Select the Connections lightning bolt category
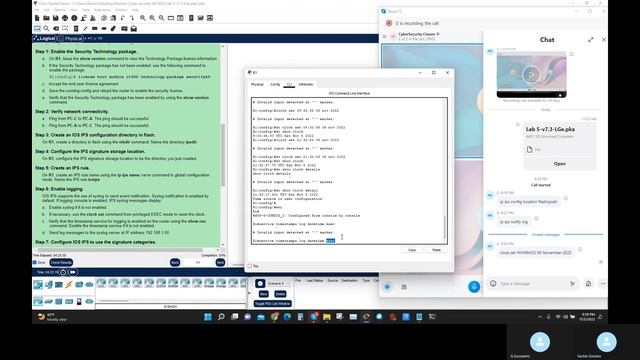 point(69,284)
